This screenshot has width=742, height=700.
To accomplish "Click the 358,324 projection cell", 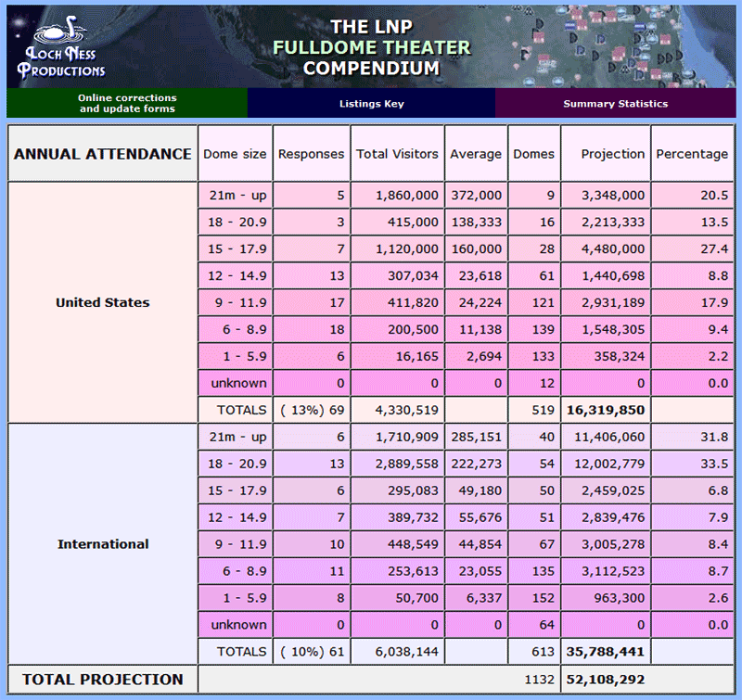I will [606, 356].
